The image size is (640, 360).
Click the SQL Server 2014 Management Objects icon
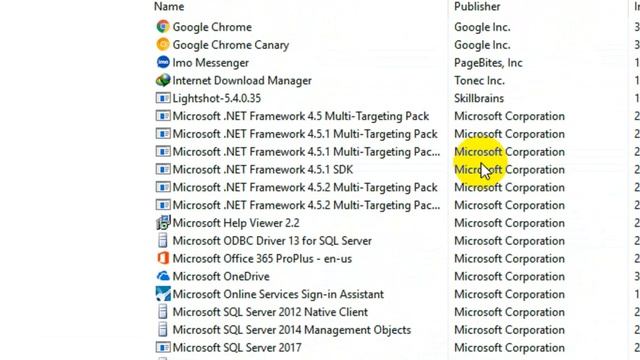pos(162,329)
